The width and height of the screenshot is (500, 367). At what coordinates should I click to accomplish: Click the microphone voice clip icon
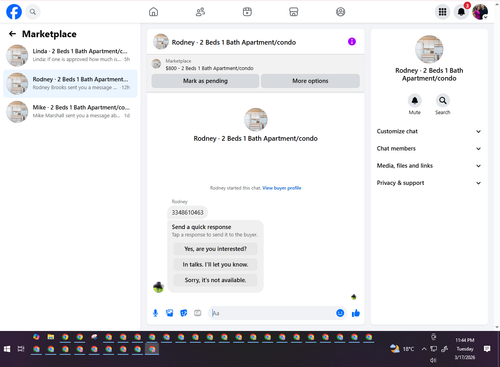pyautogui.click(x=155, y=313)
